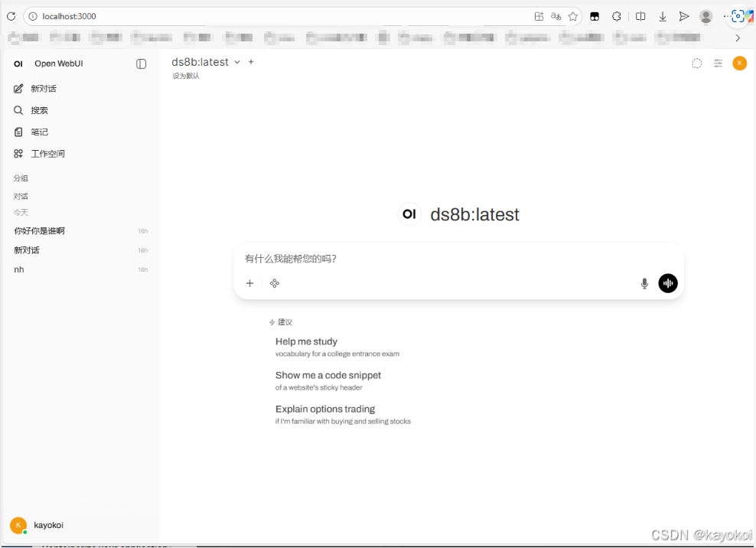The height and width of the screenshot is (548, 756).
Task: Open browser split screen icon
Action: [640, 16]
